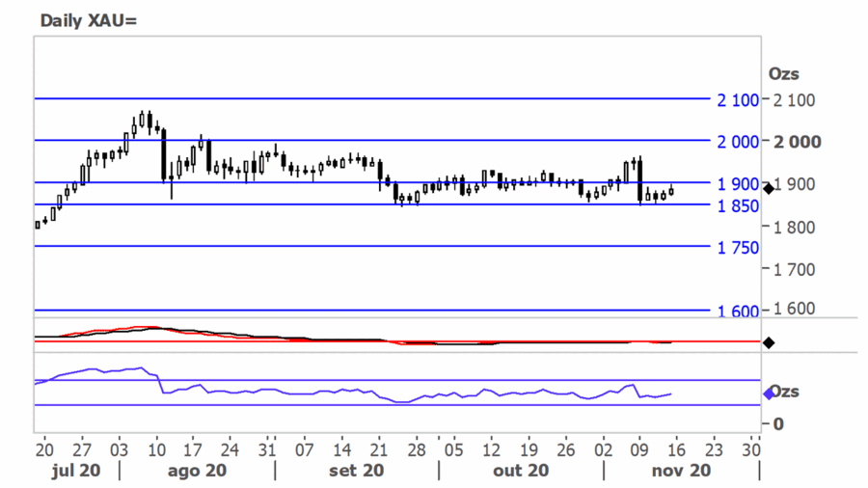This screenshot has height=488, width=868.
Task: Click the blue 2 100 level label
Action: pyautogui.click(x=738, y=100)
